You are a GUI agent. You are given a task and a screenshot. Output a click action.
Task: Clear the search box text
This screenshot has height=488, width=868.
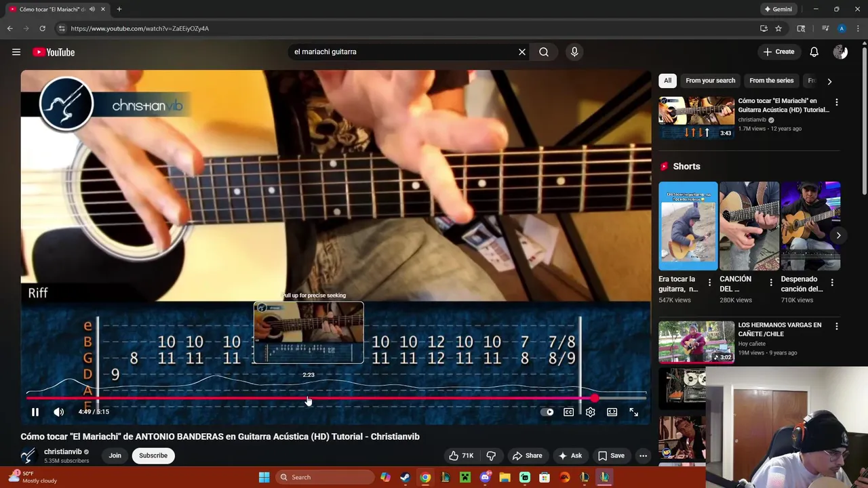[522, 52]
